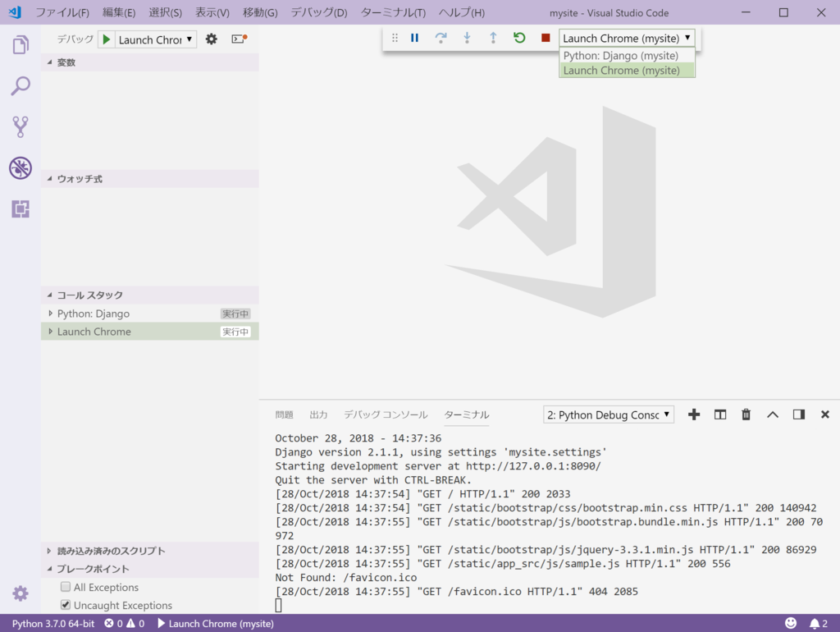Open the debug configuration dropdown in sidebar
The image size is (840, 632).
(156, 39)
